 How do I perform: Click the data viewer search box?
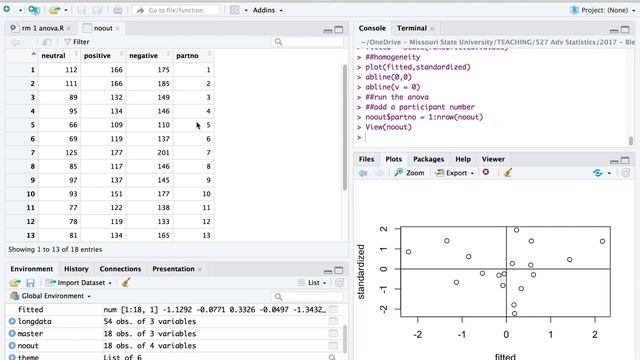(308, 42)
